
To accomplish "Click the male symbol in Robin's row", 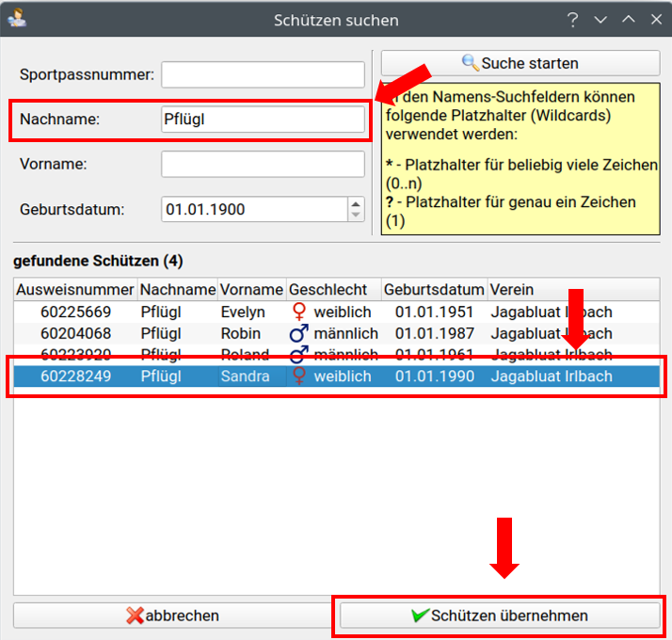I will (x=299, y=333).
